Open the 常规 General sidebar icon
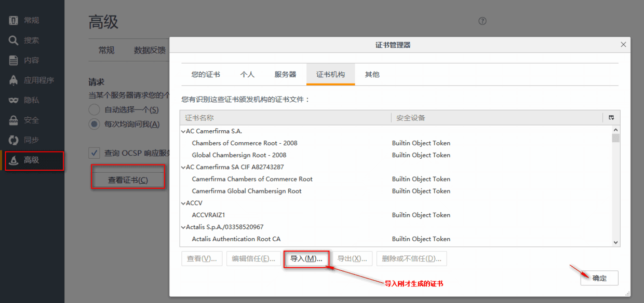The width and height of the screenshot is (644, 303). tap(14, 21)
